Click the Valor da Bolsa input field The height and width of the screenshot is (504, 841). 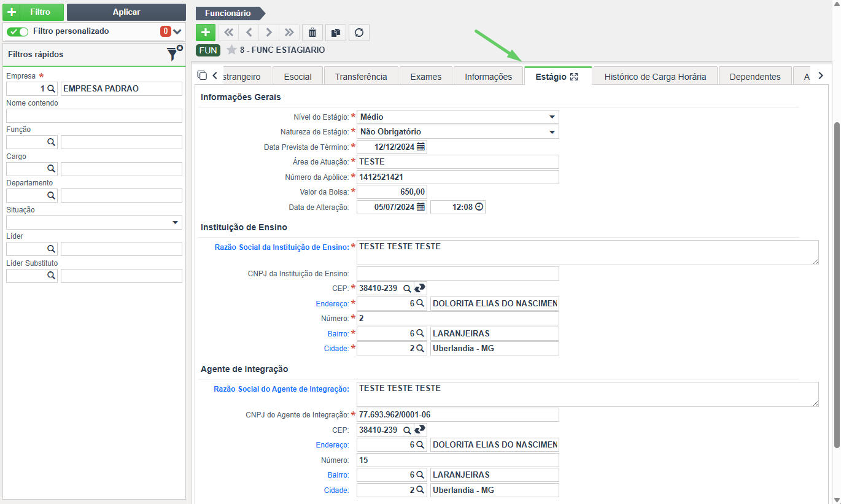click(x=392, y=192)
